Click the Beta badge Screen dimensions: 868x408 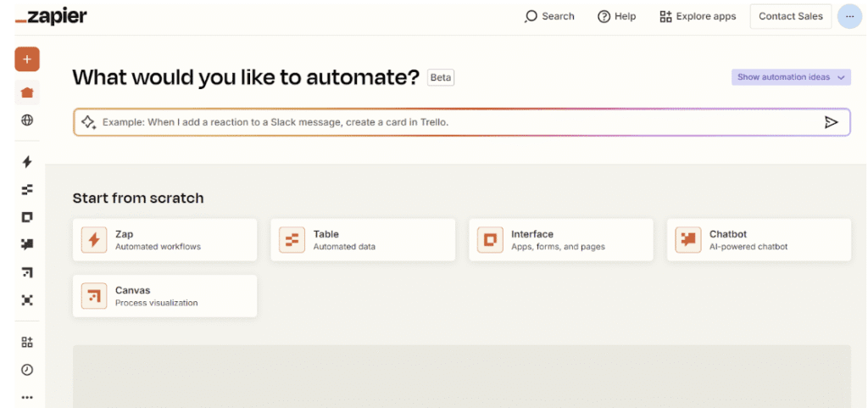pyautogui.click(x=441, y=77)
